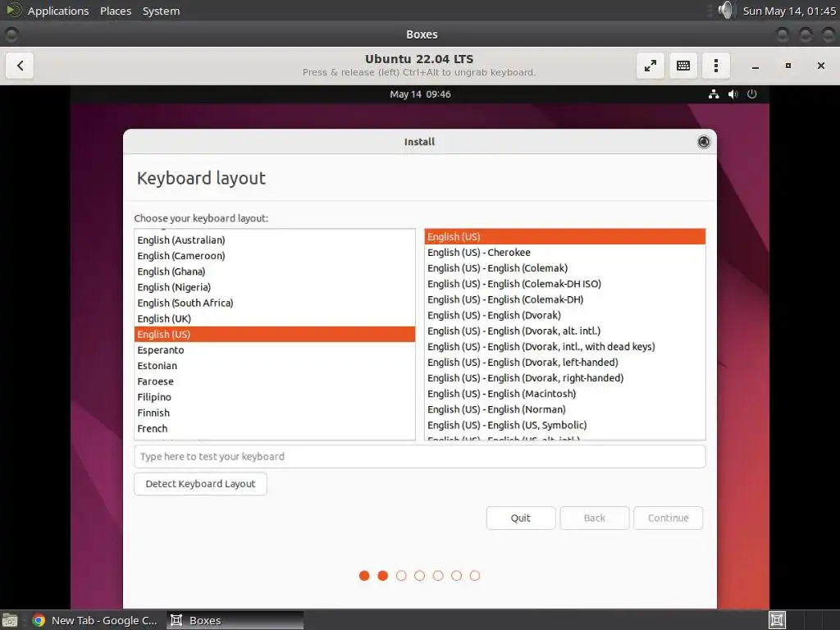Go back using the Boxes back arrow
The height and width of the screenshot is (630, 840).
(20, 66)
